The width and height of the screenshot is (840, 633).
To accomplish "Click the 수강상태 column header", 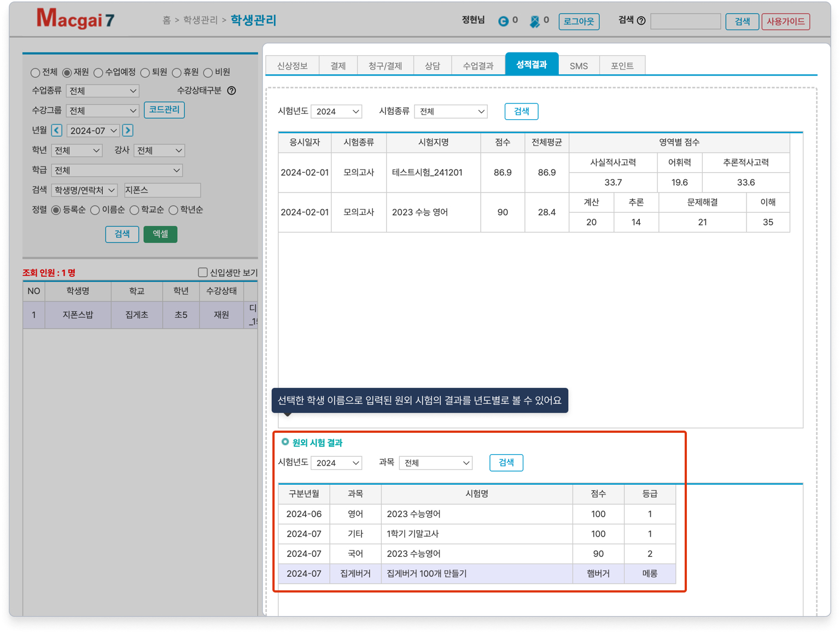I will 221,291.
